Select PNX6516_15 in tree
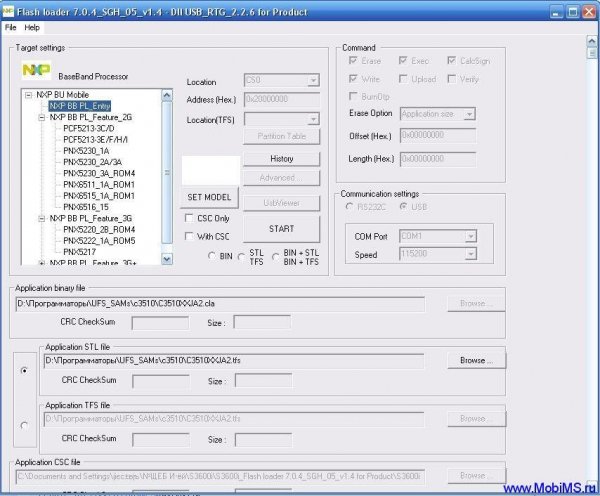This screenshot has width=600, height=496. coord(86,207)
